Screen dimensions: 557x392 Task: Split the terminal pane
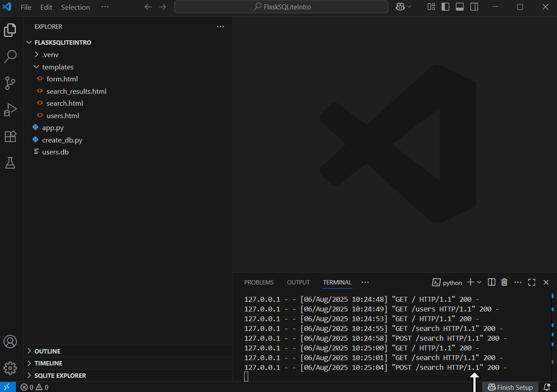pyautogui.click(x=491, y=282)
